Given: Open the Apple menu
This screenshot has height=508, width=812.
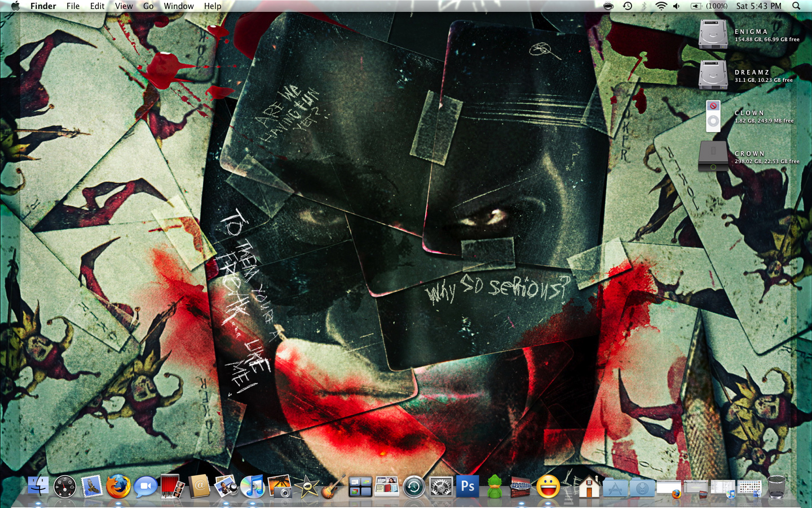Looking at the screenshot, I should point(15,6).
